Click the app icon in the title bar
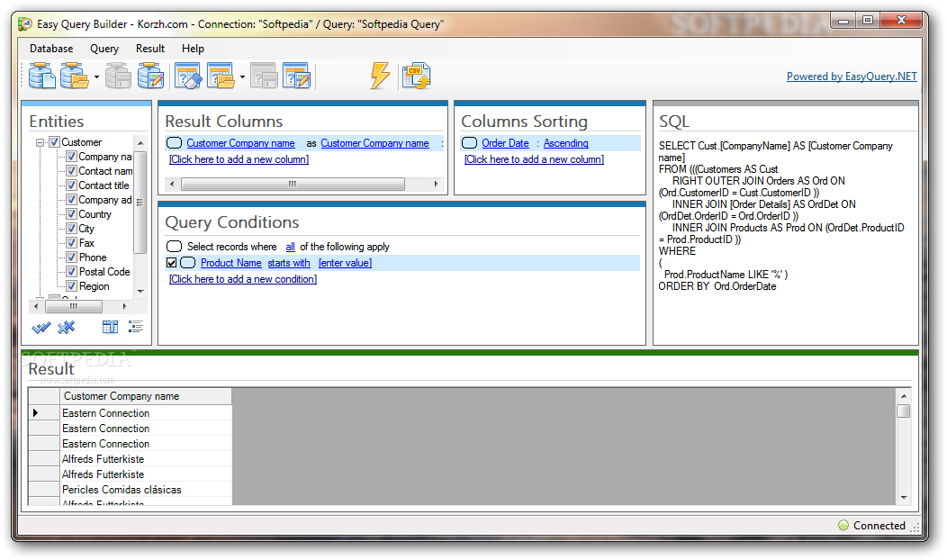 tap(25, 24)
